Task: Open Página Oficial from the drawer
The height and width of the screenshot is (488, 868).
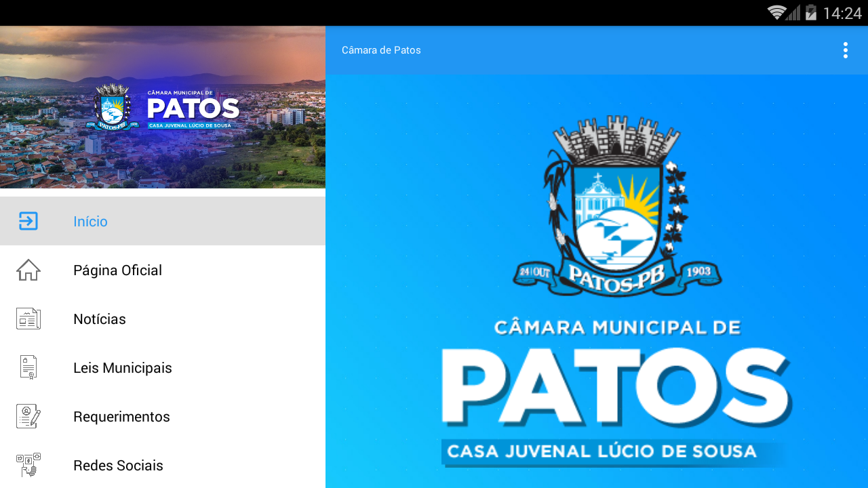Action: tap(163, 270)
